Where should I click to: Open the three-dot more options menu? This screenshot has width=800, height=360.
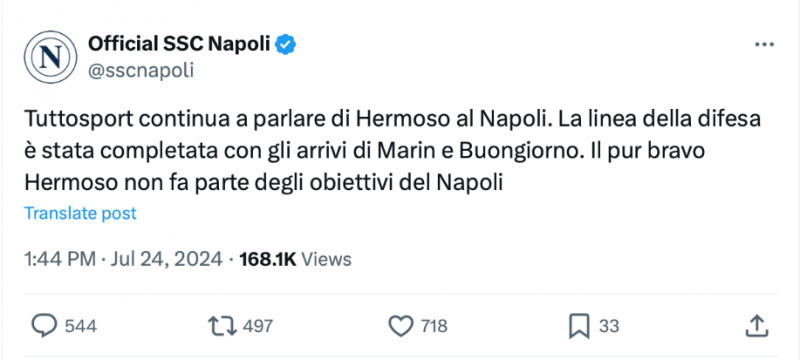click(764, 45)
